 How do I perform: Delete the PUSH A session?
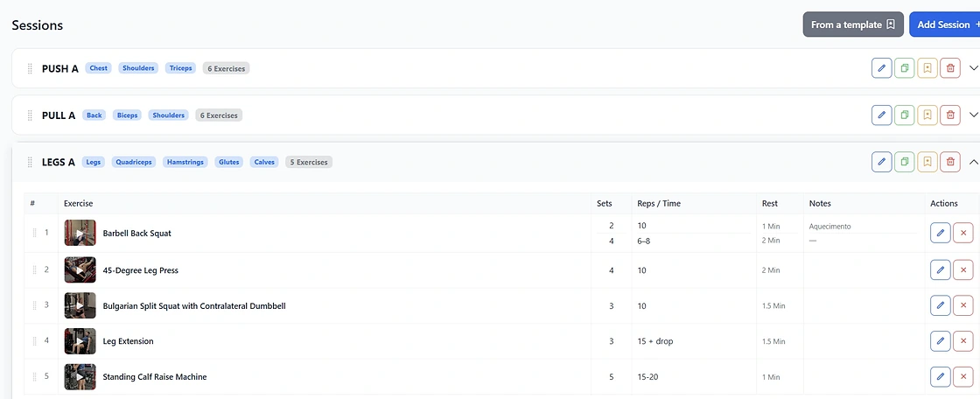click(950, 68)
